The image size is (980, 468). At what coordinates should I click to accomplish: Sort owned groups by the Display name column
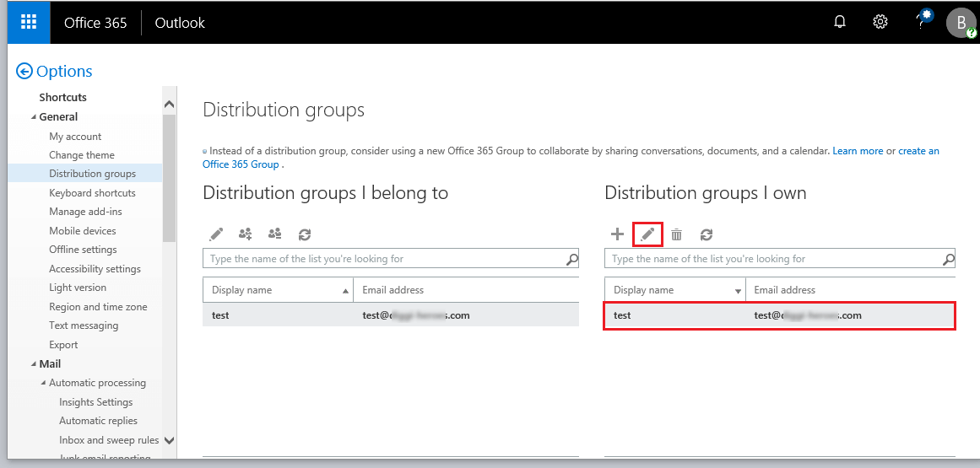[x=674, y=290]
